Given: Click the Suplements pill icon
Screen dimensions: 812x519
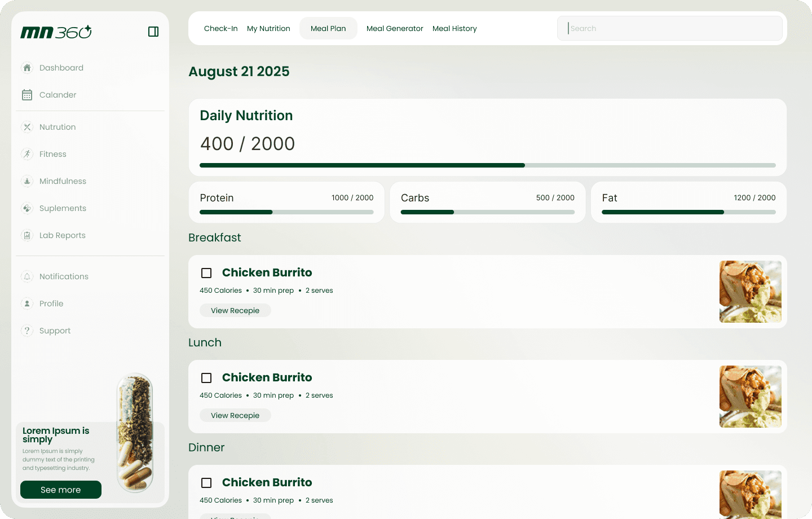Looking at the screenshot, I should tap(27, 208).
